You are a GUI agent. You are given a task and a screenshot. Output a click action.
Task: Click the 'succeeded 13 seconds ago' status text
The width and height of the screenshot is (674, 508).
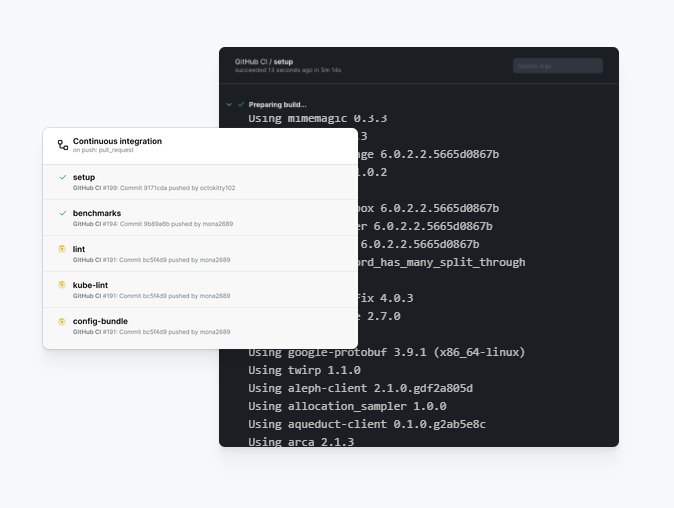click(288, 70)
